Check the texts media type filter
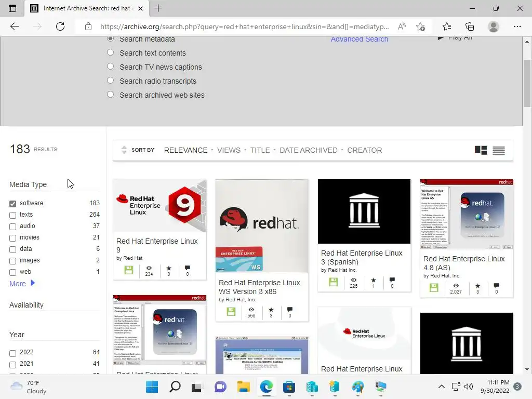Viewport: 532px width, 399px height. coord(12,215)
